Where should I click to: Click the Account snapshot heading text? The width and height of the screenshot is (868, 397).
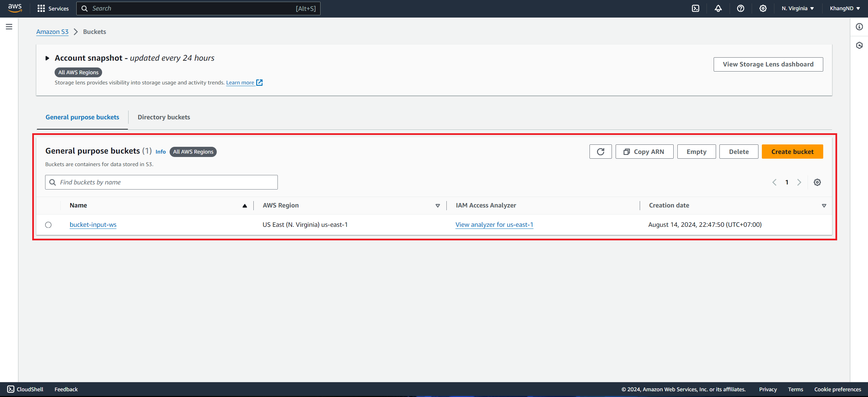89,58
